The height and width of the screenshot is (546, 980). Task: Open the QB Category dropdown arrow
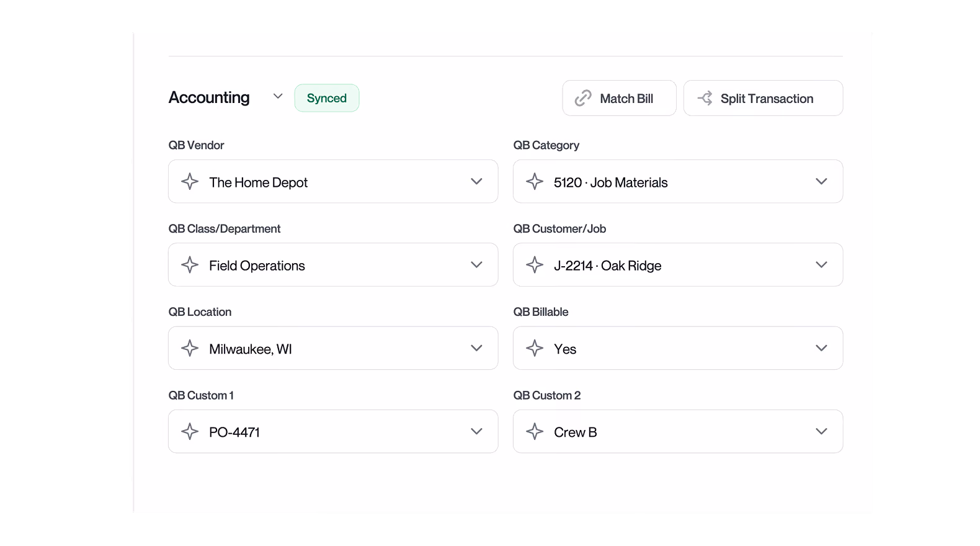(x=821, y=182)
